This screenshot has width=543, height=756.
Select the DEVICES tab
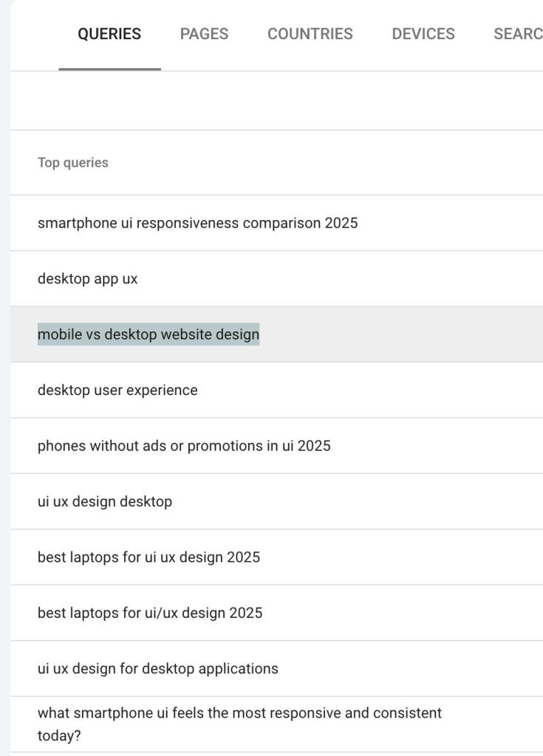(x=423, y=34)
